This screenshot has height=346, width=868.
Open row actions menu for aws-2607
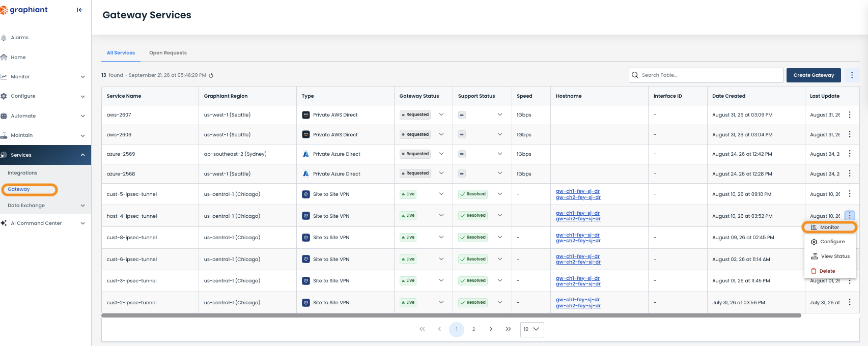850,115
